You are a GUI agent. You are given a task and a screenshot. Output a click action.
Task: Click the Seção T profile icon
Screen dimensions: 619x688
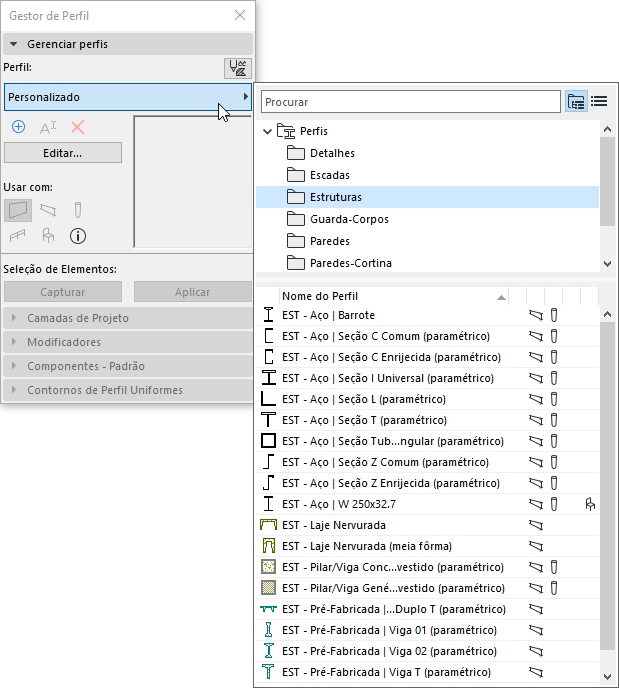coord(268,420)
